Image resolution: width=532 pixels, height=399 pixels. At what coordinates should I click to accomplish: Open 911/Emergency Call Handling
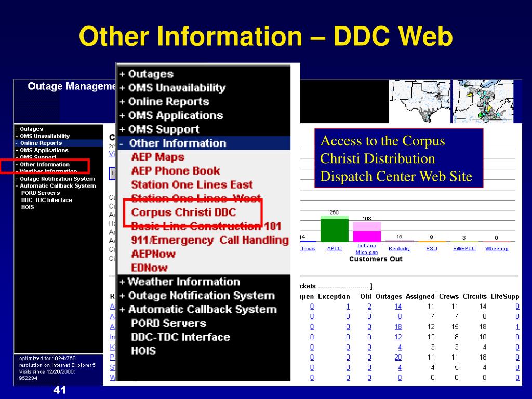click(x=210, y=240)
